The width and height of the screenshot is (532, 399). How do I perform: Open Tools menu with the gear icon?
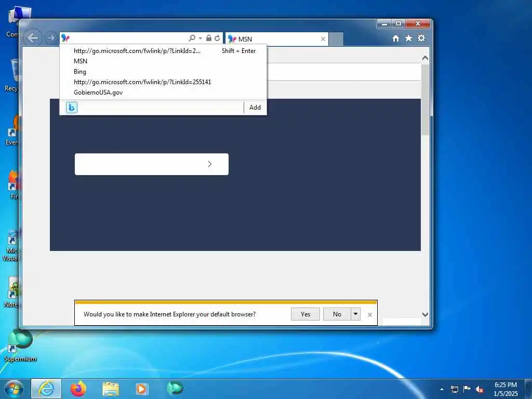(421, 38)
